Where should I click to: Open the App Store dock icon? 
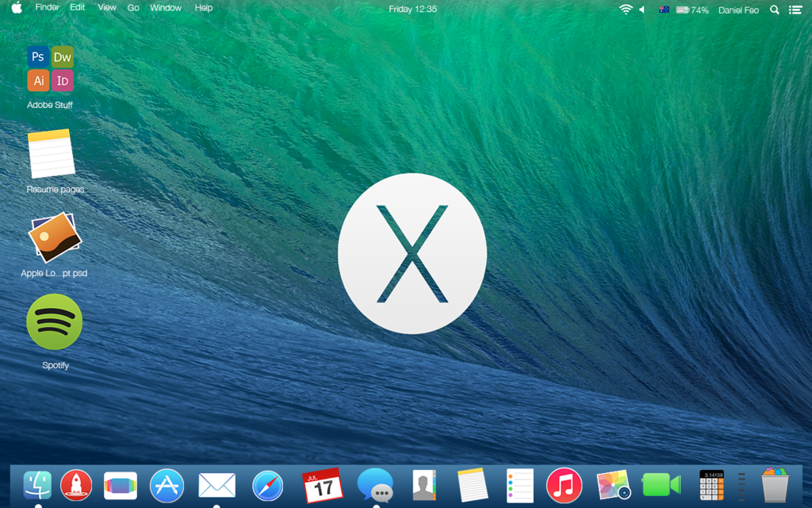click(x=167, y=485)
